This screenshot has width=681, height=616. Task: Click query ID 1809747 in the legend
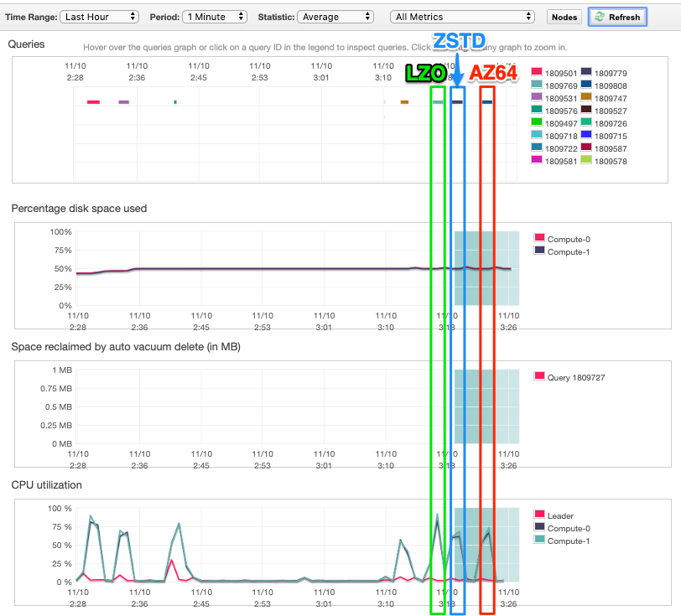pos(610,98)
